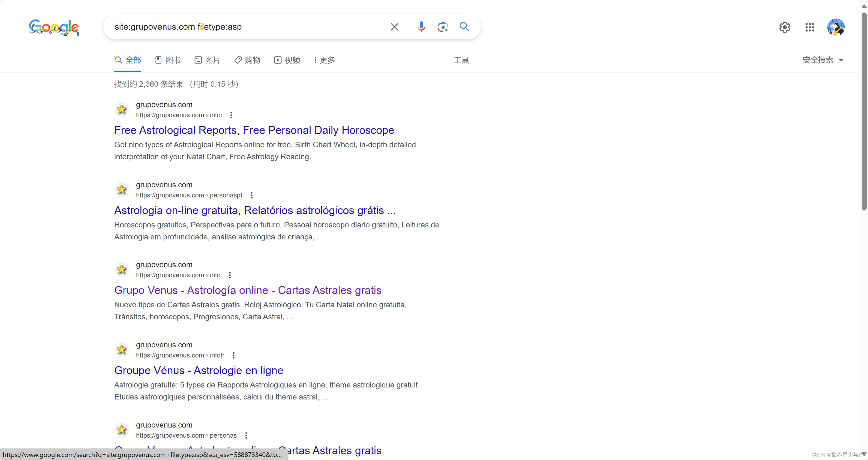Open search 工具 options
Screen dimensions: 868x460
[461, 60]
